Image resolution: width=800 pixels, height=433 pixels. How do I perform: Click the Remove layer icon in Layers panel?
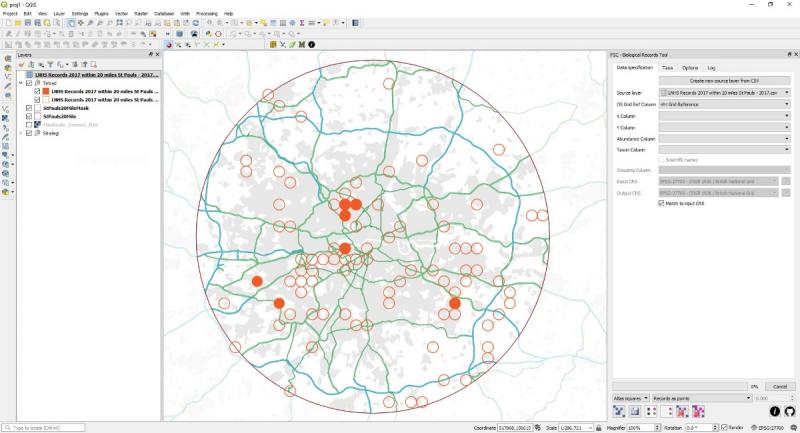(93, 65)
